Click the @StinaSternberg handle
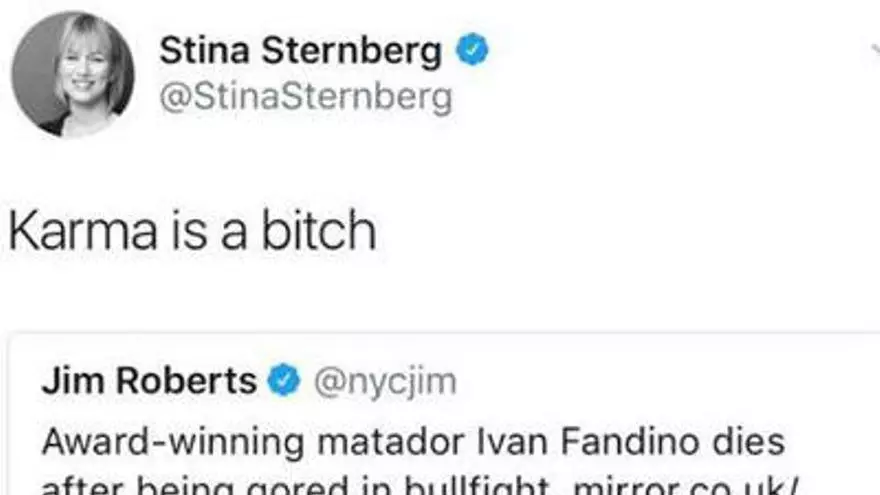 (x=306, y=98)
